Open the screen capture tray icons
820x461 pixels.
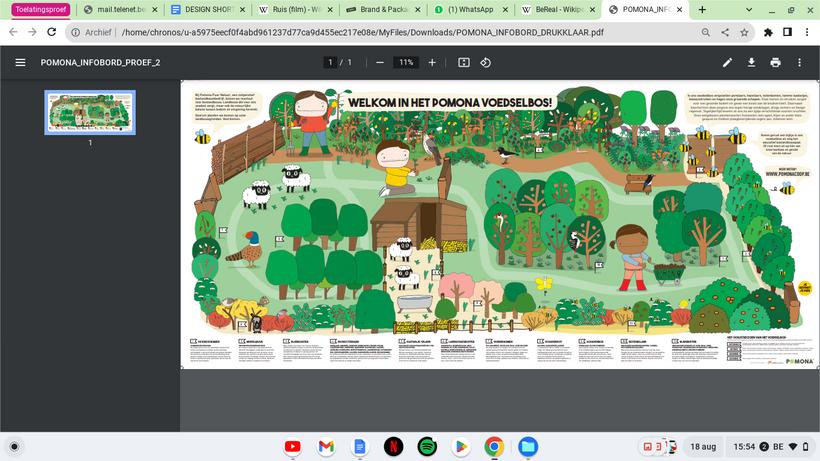659,446
